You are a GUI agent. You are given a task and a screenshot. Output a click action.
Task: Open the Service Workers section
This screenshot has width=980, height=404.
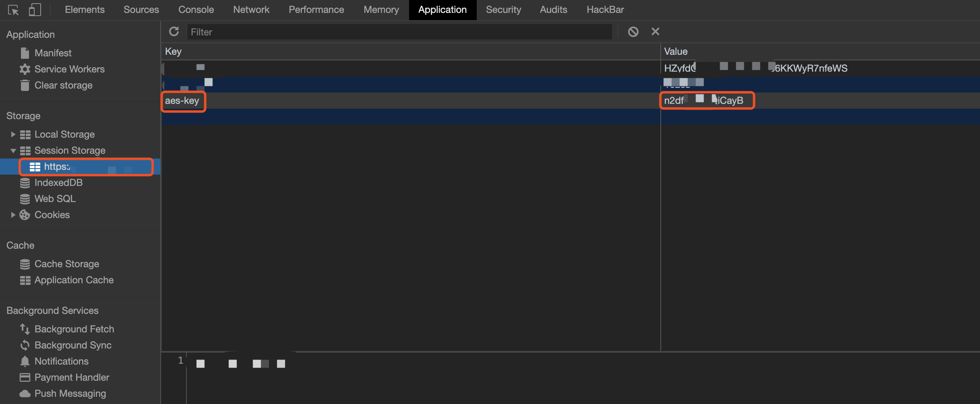pyautogui.click(x=69, y=69)
